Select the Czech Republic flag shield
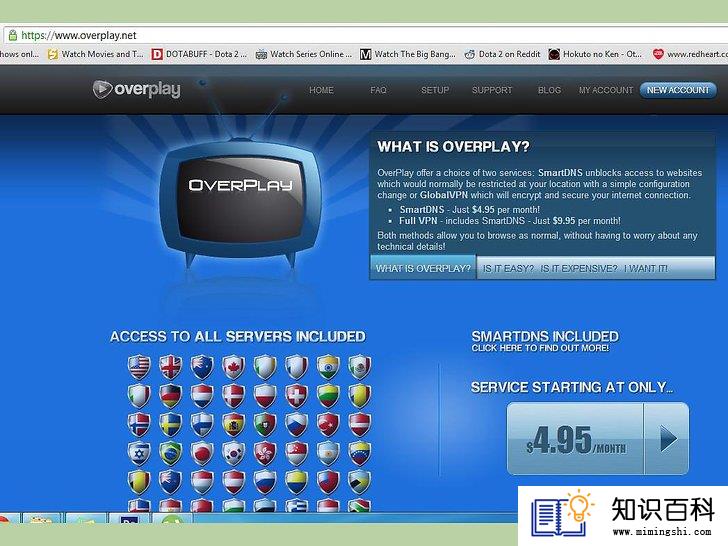The height and width of the screenshot is (546, 728). tap(297, 425)
